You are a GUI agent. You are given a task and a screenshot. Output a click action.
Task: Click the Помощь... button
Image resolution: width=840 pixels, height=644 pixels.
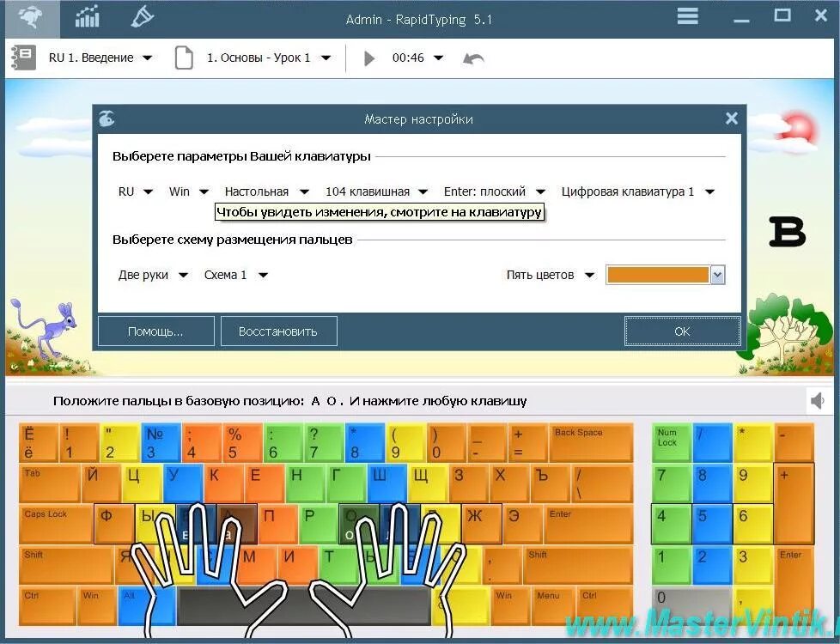(156, 331)
